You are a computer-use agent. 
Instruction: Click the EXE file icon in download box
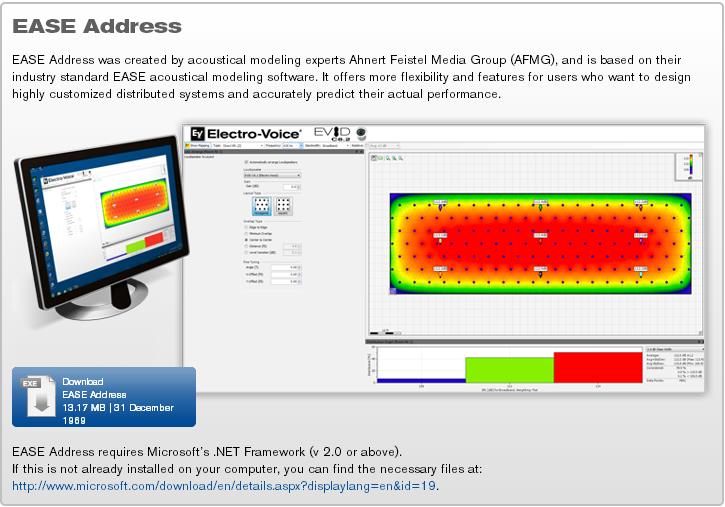click(38, 396)
